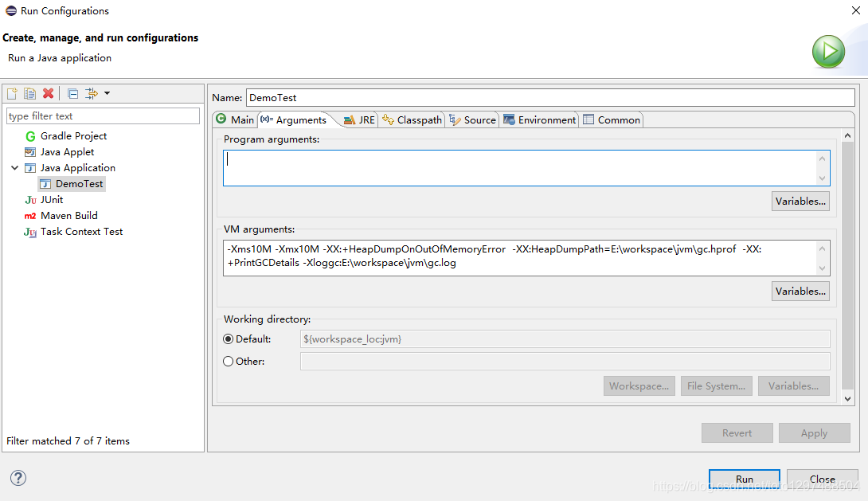Focus the type filter text field
The height and width of the screenshot is (501, 868).
tap(103, 116)
